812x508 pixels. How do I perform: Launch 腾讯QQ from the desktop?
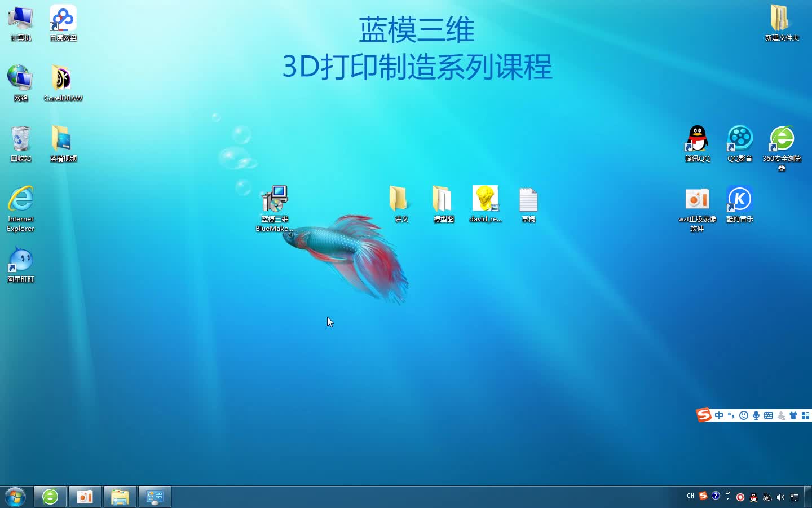(697, 138)
